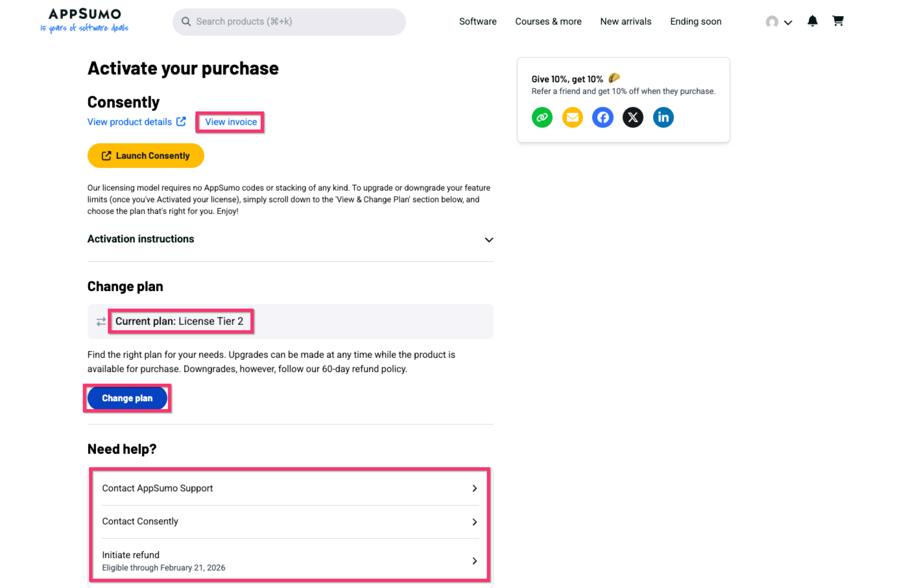Click the blue Change plan button
Image resolution: width=908 pixels, height=588 pixels.
(127, 398)
